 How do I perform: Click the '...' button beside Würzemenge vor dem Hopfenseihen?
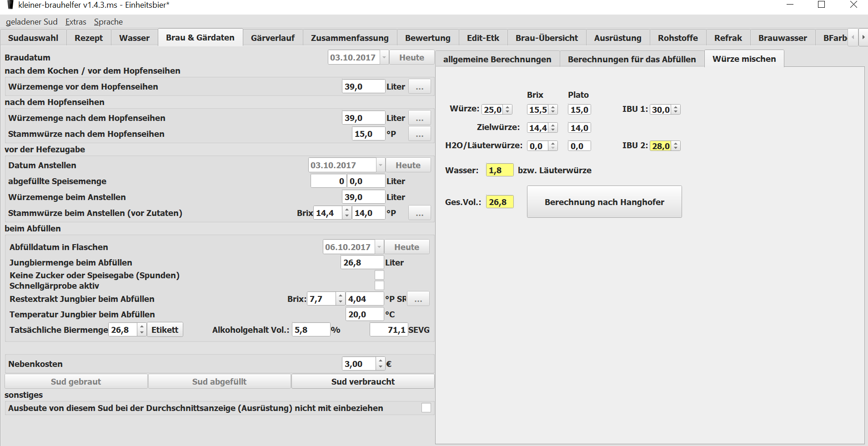(419, 87)
